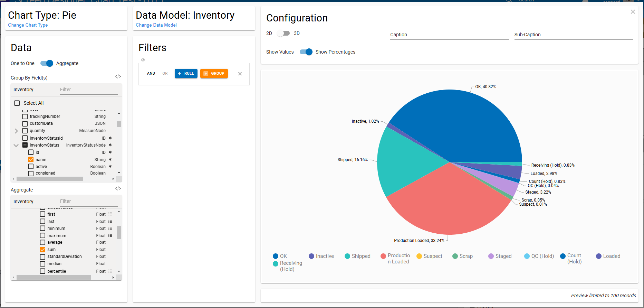Image resolution: width=644 pixels, height=308 pixels.
Task: Check the Select All checkbox
Action: (x=17, y=103)
